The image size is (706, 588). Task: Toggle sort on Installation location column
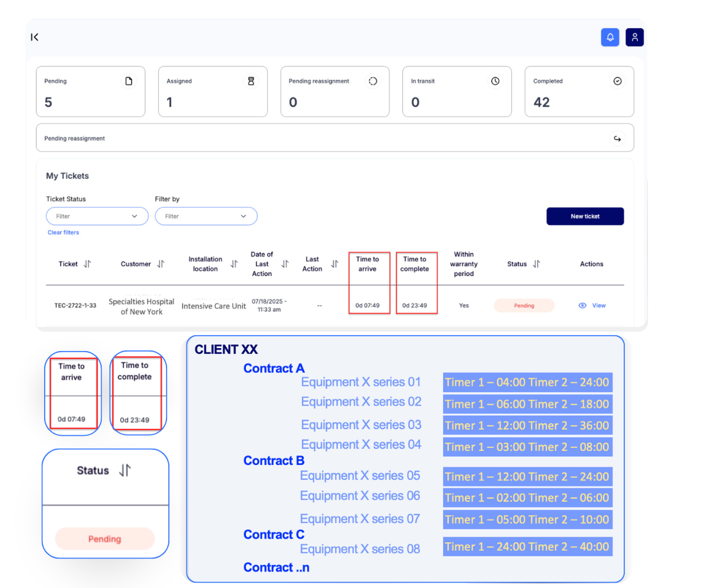click(x=234, y=264)
